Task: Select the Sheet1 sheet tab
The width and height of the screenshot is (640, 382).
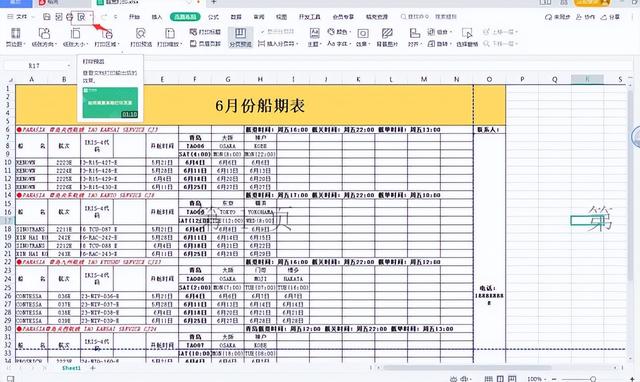Action: tap(71, 368)
